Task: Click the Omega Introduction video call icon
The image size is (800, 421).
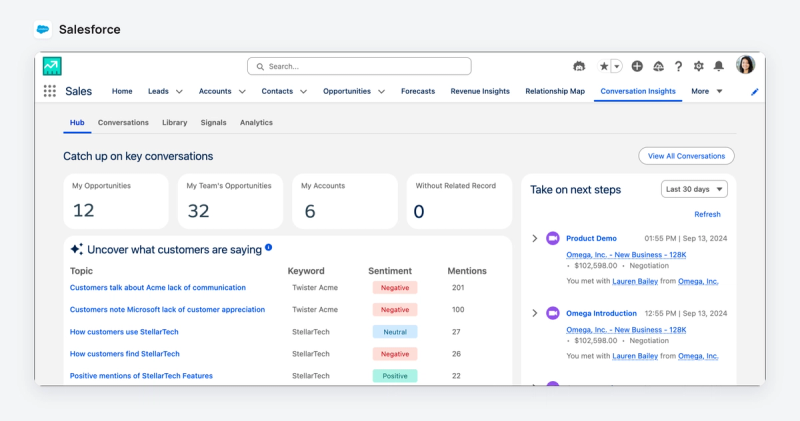Action: tap(553, 313)
